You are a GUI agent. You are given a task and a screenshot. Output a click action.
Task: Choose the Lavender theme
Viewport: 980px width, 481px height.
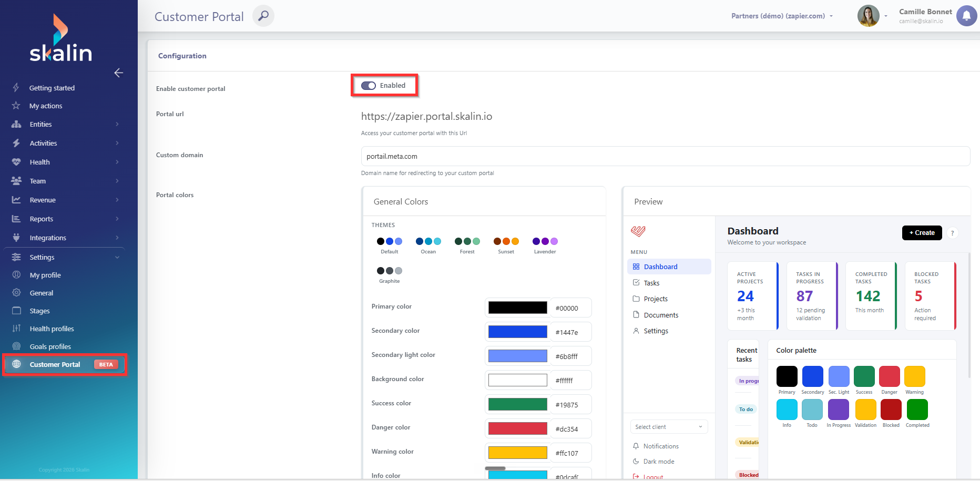(x=545, y=245)
